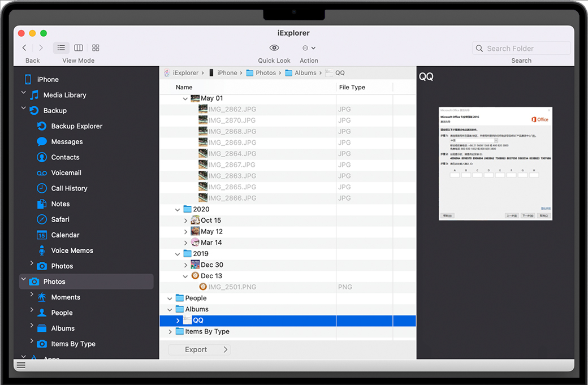This screenshot has width=588, height=385.
Task: Switch to icon grid view mode
Action: [96, 48]
